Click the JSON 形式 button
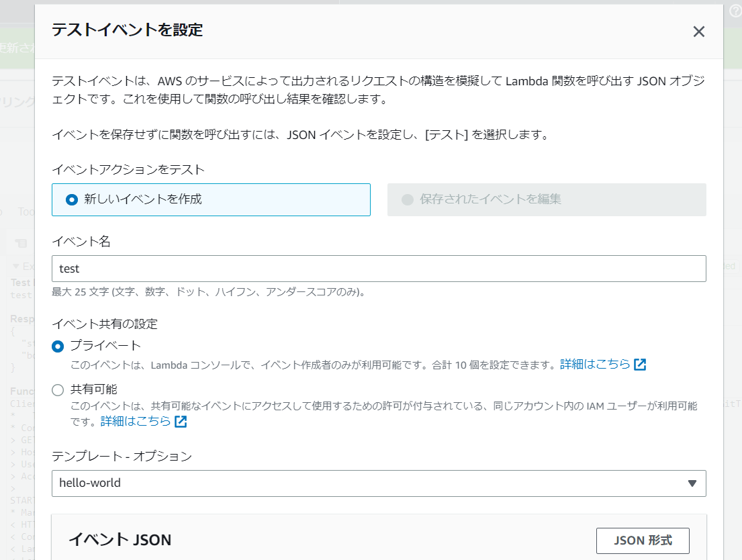Image resolution: width=742 pixels, height=560 pixels. click(x=643, y=541)
